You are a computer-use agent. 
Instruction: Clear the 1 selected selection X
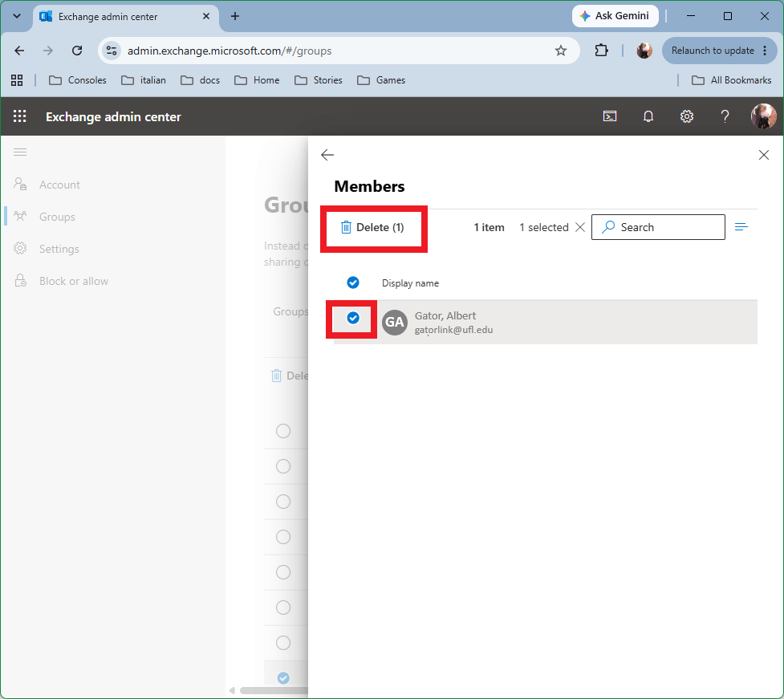[x=580, y=227]
